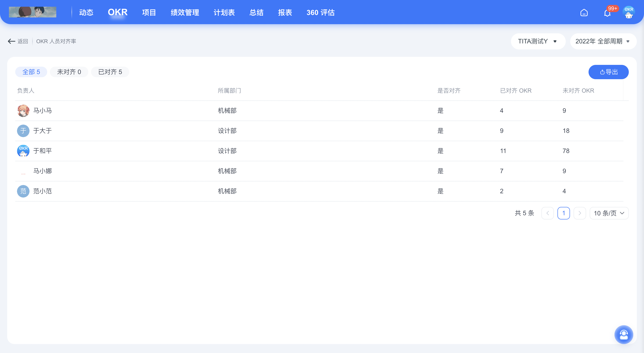Viewport: 644px width, 353px height.
Task: Click 范小范's unaligned OKR value 4
Action: [564, 191]
